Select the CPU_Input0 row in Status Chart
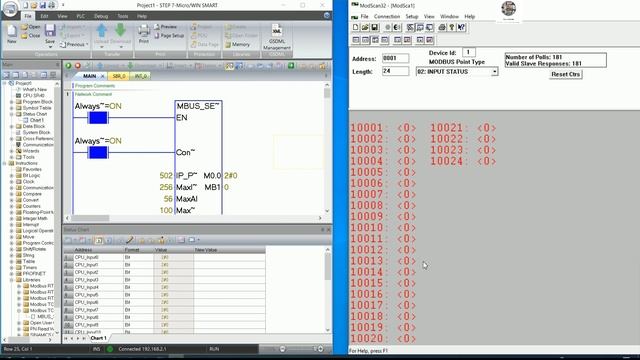 pyautogui.click(x=164, y=258)
